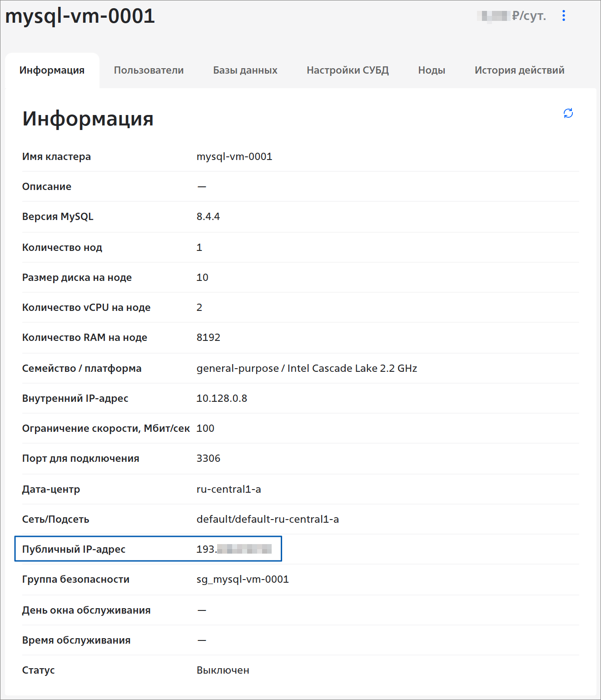
Task: Select the MySQL version value 8.4.4
Action: [x=208, y=216]
